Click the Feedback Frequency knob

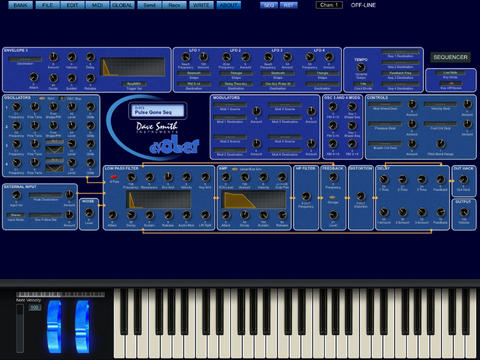coord(333,177)
